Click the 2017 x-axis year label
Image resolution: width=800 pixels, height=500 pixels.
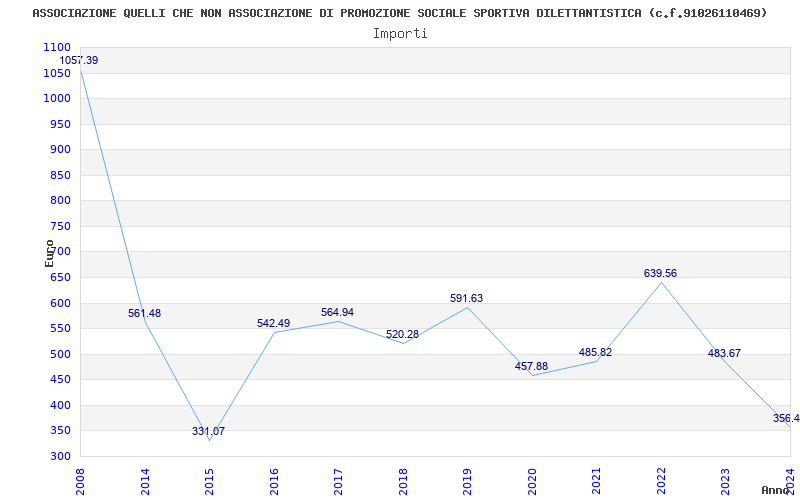pos(338,482)
